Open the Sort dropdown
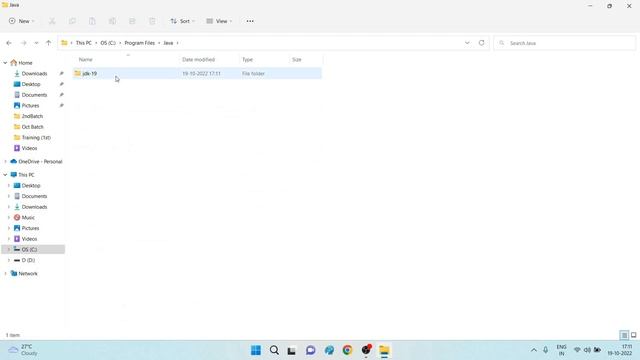The height and width of the screenshot is (360, 640). click(182, 21)
